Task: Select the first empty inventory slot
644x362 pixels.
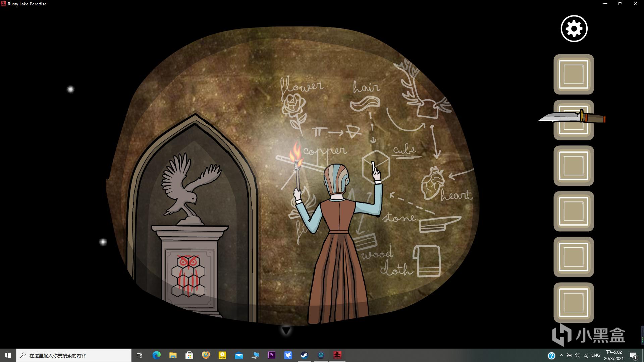Action: pyautogui.click(x=574, y=74)
